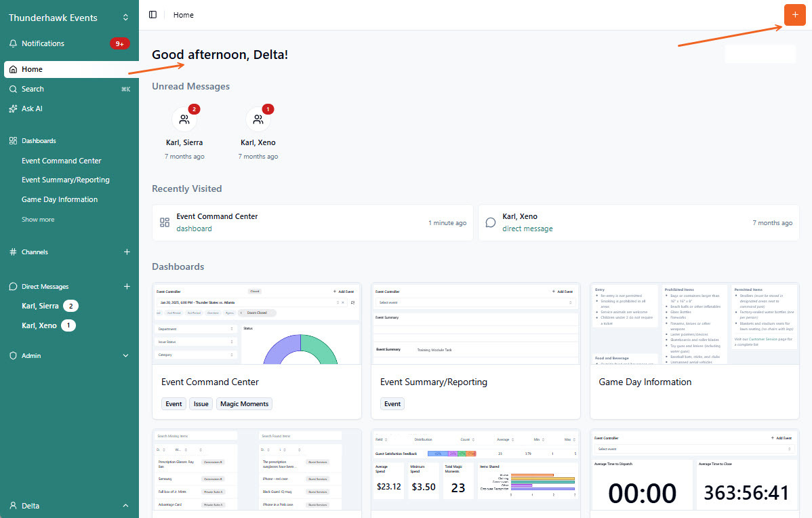Click the Issue tag on Event Command Center
The width and height of the screenshot is (812, 518).
click(x=201, y=404)
